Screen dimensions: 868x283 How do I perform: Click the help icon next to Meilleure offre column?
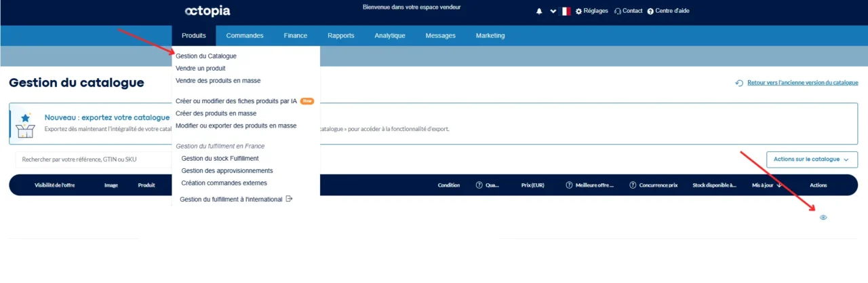tap(570, 185)
